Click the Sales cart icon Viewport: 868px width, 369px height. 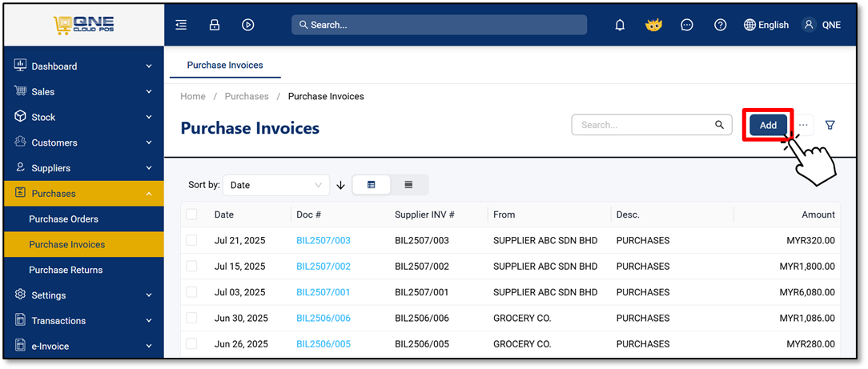point(20,90)
